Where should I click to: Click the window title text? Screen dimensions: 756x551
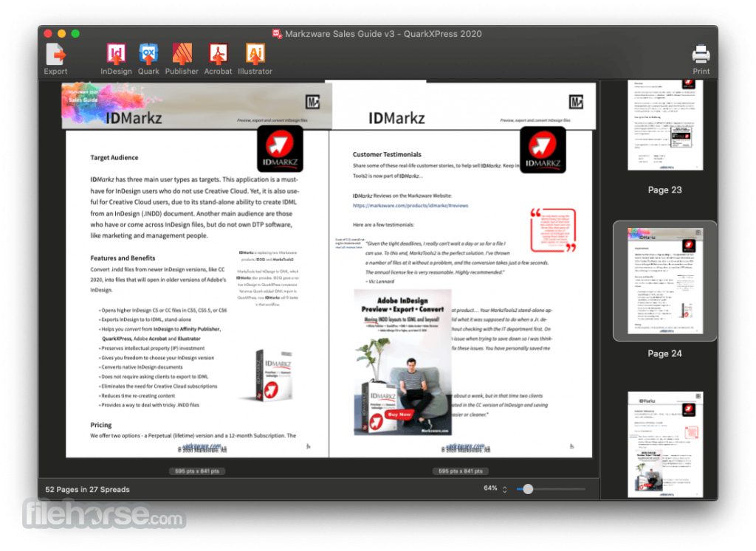(x=383, y=34)
